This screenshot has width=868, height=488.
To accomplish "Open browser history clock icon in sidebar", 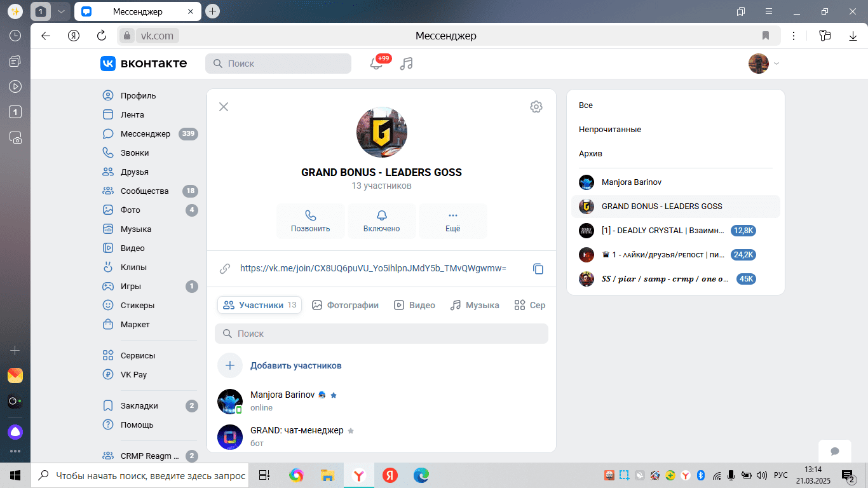I will (15, 36).
